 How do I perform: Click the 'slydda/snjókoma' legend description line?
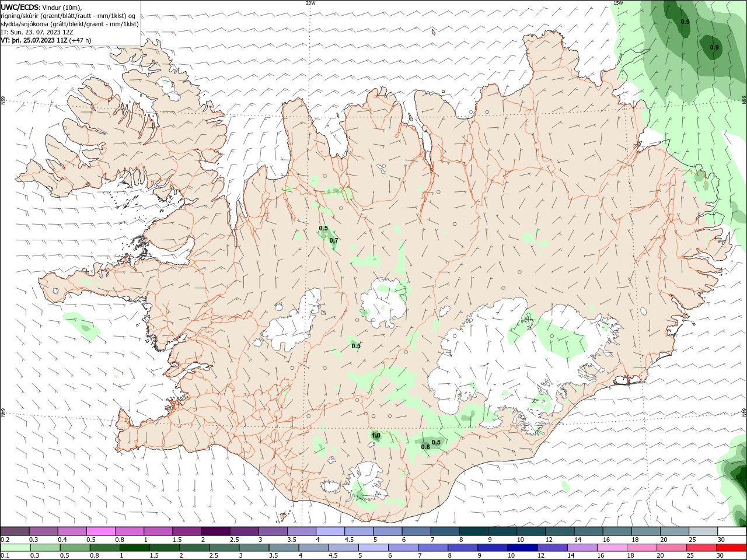point(69,24)
